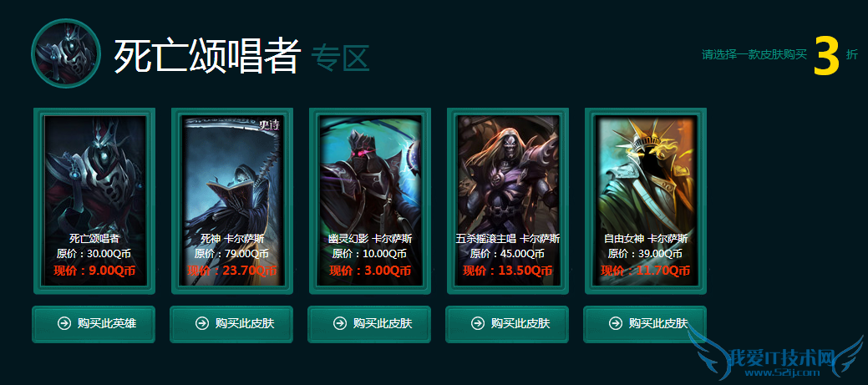Buy the 五杀摇滚主唱 卡尔萨斯 skin
Viewport: 868px width, 385px height.
[507, 324]
